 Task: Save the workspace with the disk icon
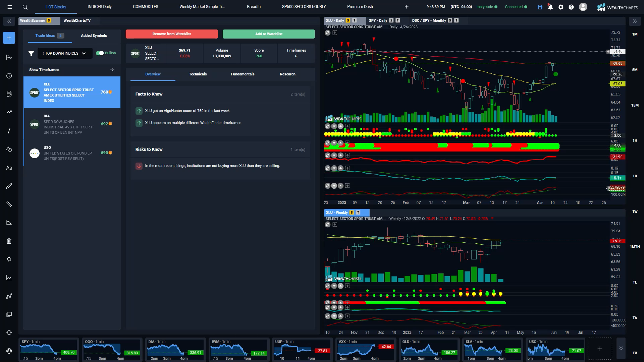click(x=540, y=7)
